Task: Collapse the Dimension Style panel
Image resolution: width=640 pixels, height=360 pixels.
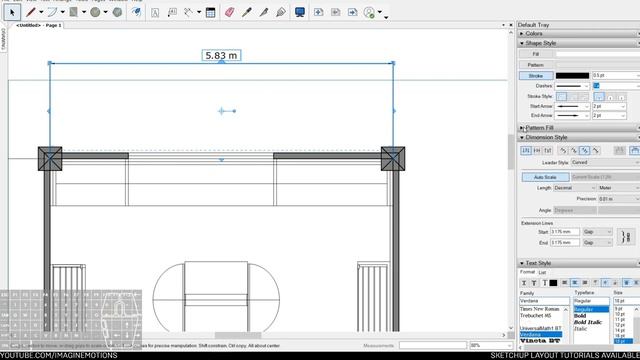Action: pyautogui.click(x=522, y=138)
